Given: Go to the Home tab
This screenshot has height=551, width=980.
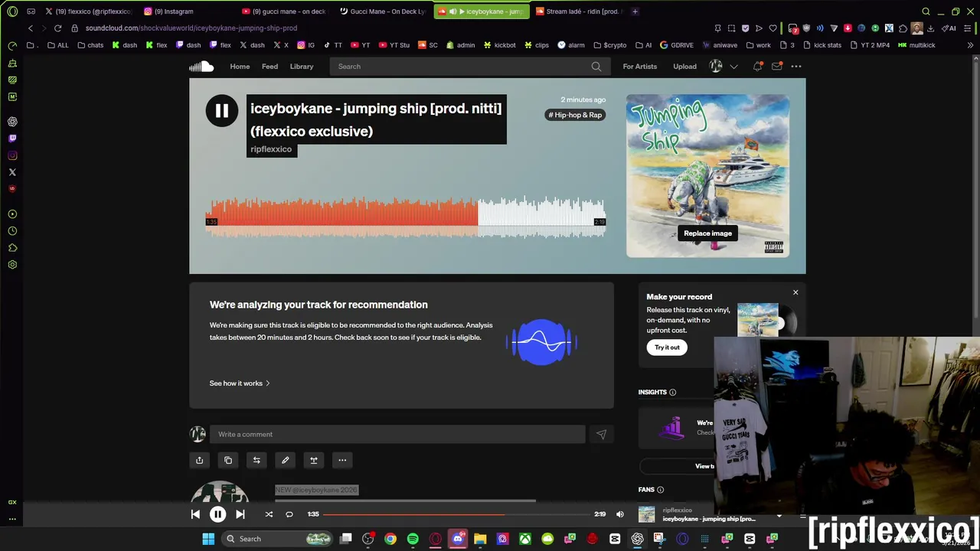Looking at the screenshot, I should (x=240, y=67).
